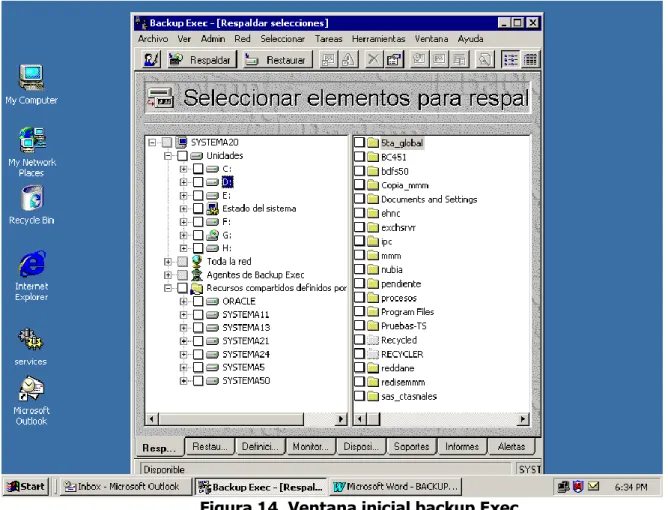Click right arrow of folder list scrollbar
Viewport: 668px width, 510px height.
[524, 419]
